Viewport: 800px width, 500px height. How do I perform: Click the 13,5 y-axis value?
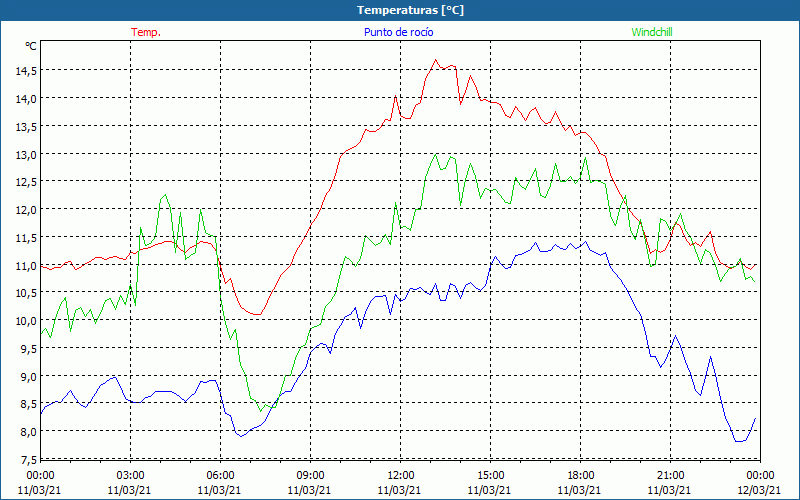[26, 127]
